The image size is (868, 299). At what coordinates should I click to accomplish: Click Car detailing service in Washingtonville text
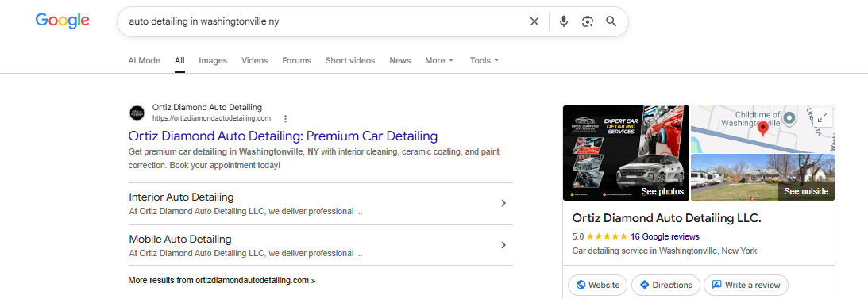tap(664, 251)
